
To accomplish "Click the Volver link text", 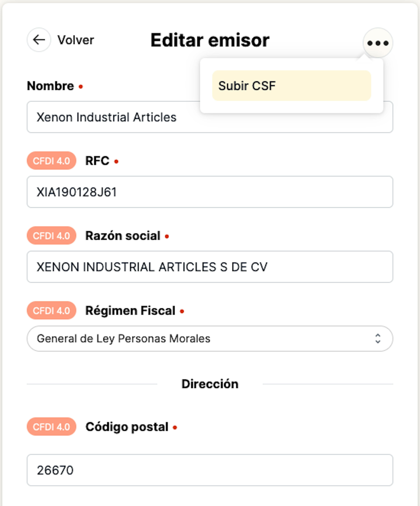I will (x=76, y=40).
